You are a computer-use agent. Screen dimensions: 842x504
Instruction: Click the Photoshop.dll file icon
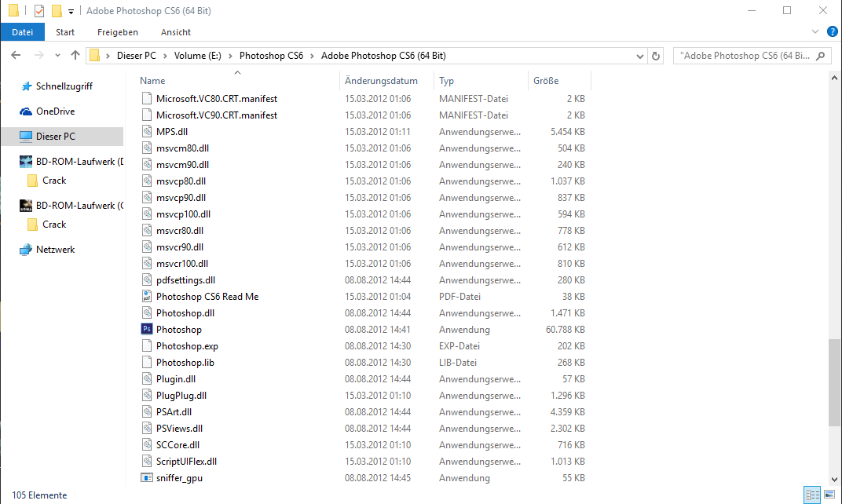tap(147, 313)
